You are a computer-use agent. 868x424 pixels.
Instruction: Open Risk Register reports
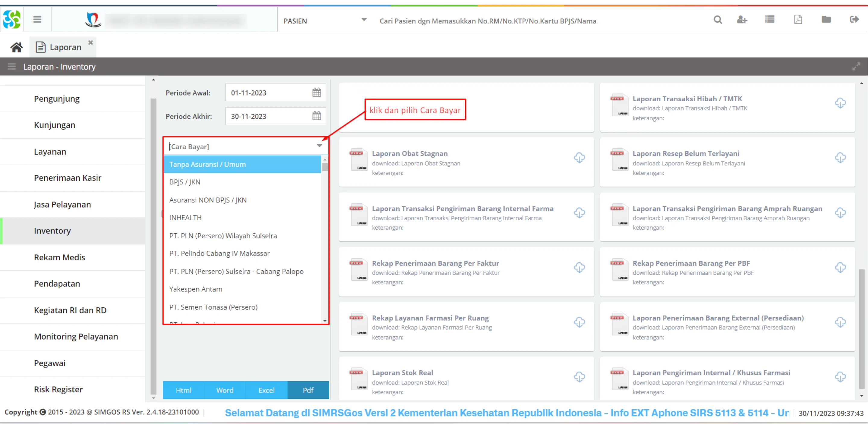point(72,389)
